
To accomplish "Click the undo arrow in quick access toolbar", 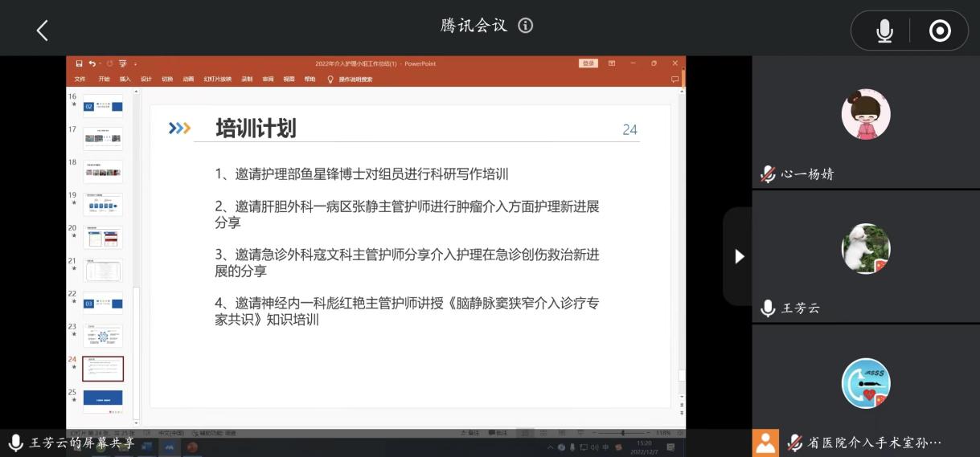I will [92, 63].
